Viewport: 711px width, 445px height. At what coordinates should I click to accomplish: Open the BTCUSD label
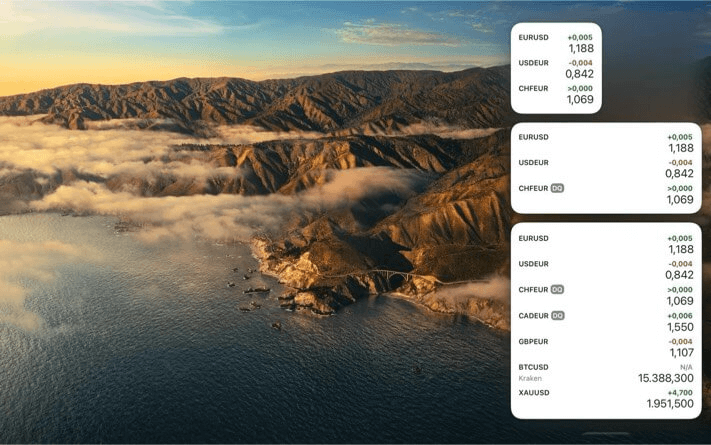click(533, 367)
